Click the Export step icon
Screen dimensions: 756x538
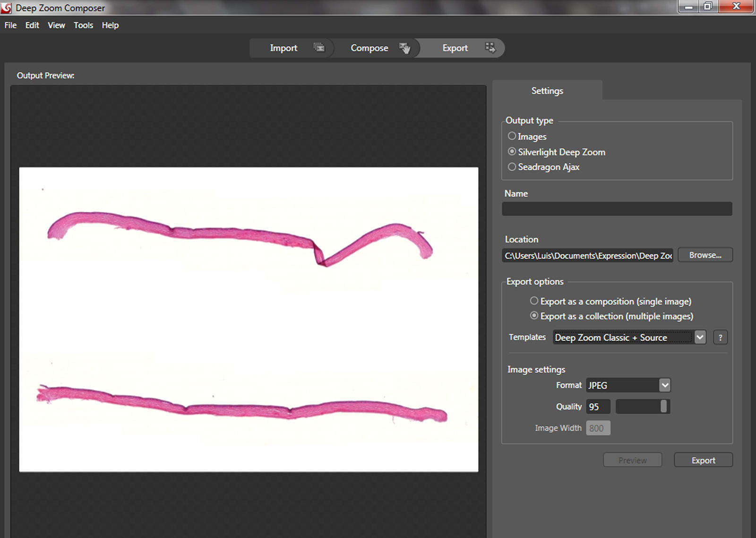click(490, 48)
